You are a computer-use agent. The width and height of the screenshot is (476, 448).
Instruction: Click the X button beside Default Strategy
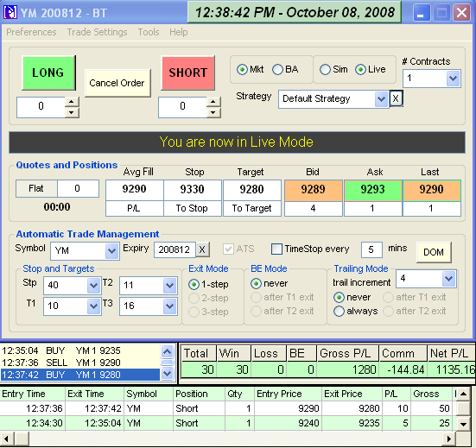[396, 98]
